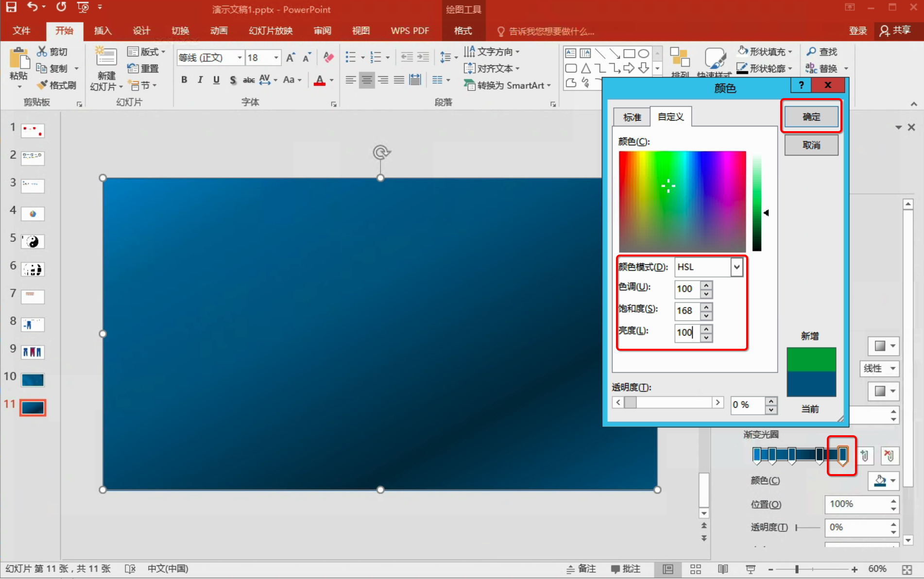The image size is (924, 579).
Task: Click the Sign in (登录) link
Action: pos(857,31)
